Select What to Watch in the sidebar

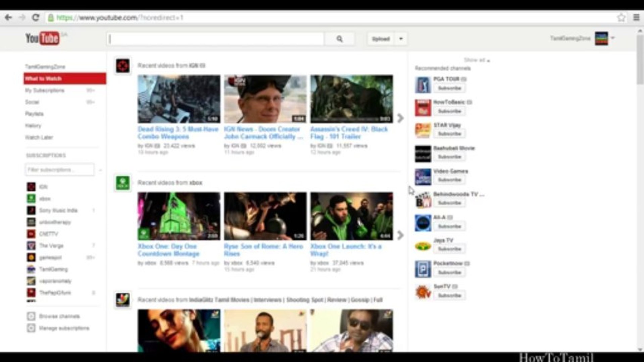[x=65, y=78]
